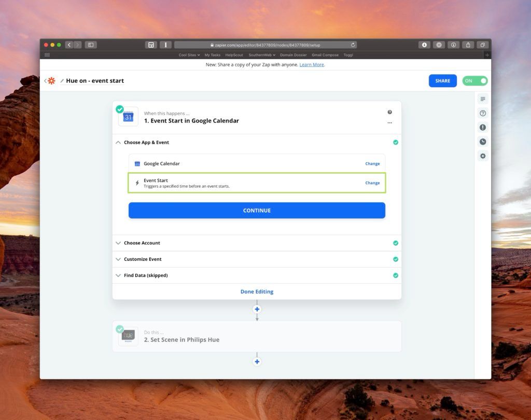This screenshot has width=531, height=420.
Task: Go back with Safari back arrow
Action: point(69,45)
